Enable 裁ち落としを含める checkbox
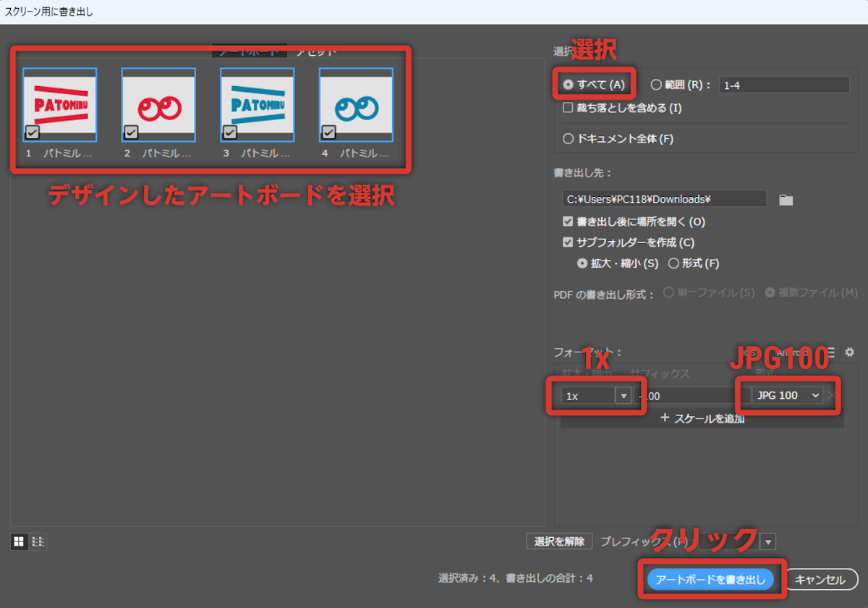The height and width of the screenshot is (608, 868). coord(569,108)
